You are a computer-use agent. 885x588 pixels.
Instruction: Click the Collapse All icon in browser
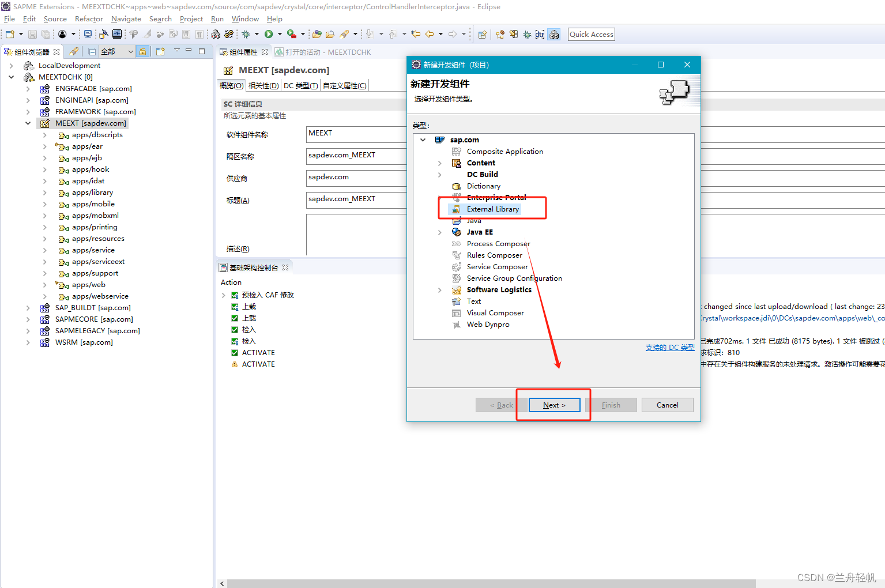click(92, 51)
